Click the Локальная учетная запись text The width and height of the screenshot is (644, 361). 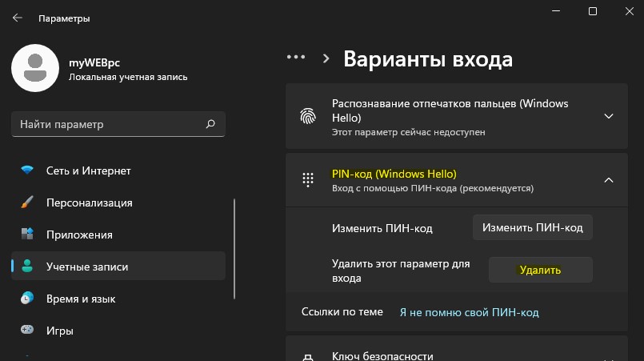coord(128,77)
